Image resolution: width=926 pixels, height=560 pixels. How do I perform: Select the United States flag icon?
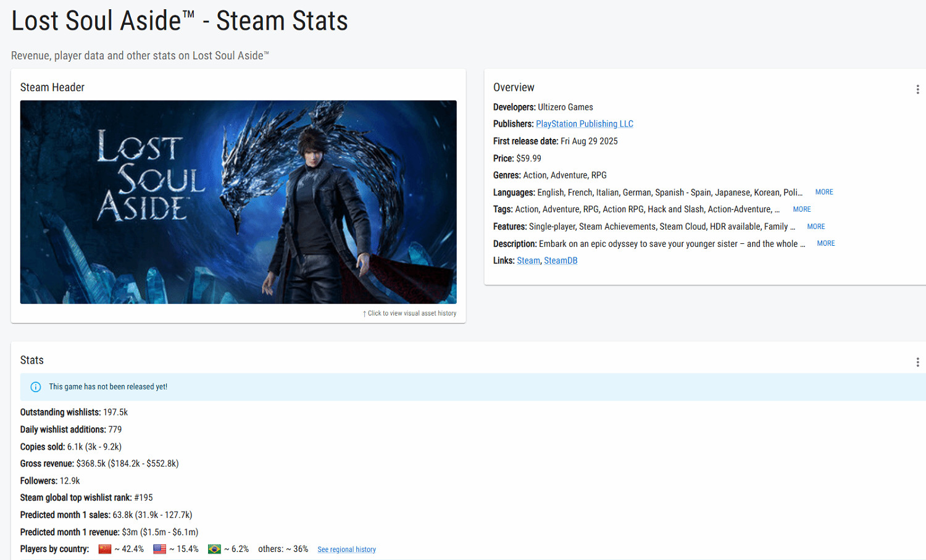[x=159, y=548]
